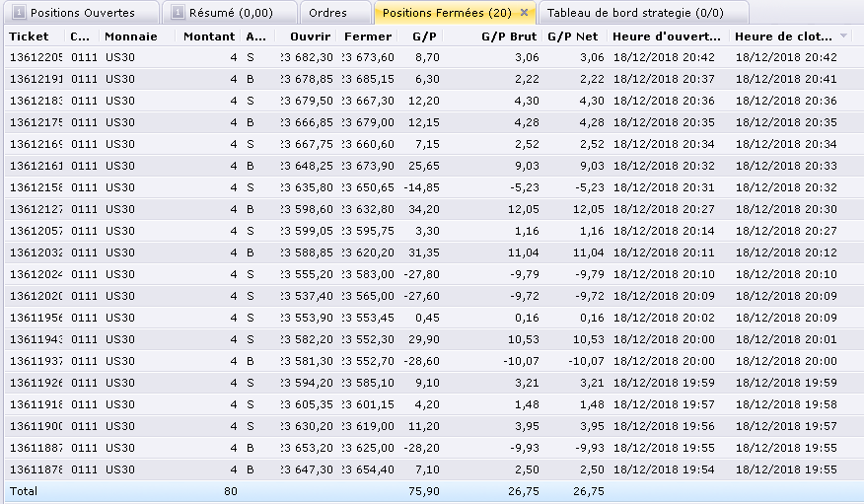Close the Positions Fermées tab

coord(525,13)
